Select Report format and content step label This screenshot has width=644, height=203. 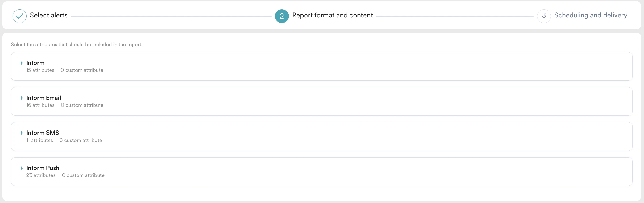click(332, 15)
